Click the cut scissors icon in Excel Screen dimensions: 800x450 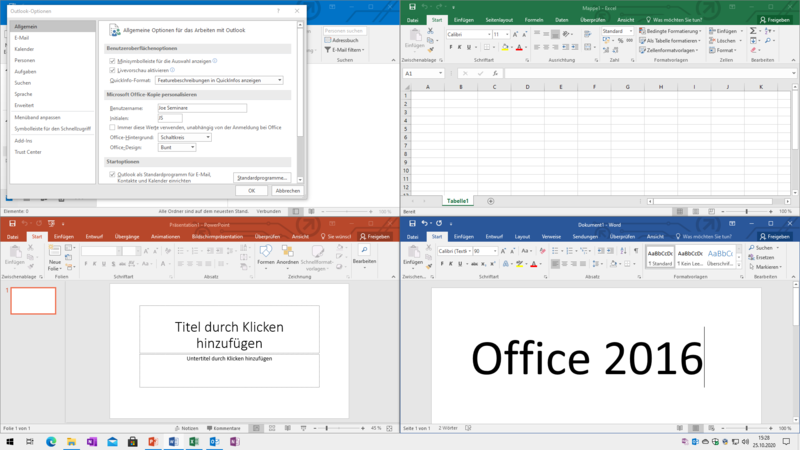[x=431, y=31]
